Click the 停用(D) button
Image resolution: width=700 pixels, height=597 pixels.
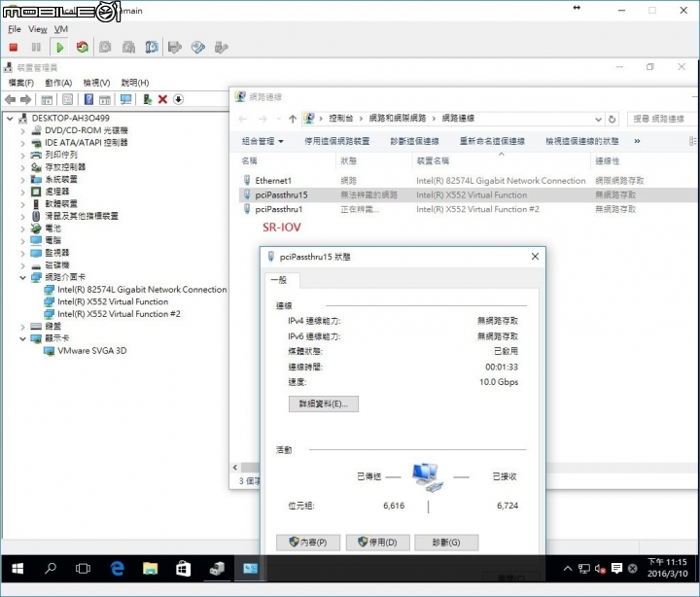[x=377, y=543]
